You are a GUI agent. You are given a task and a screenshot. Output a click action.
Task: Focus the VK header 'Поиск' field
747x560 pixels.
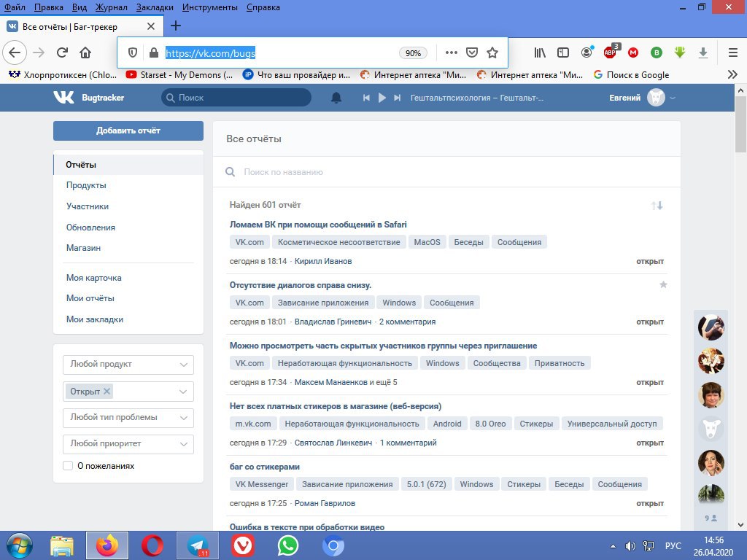(x=236, y=98)
